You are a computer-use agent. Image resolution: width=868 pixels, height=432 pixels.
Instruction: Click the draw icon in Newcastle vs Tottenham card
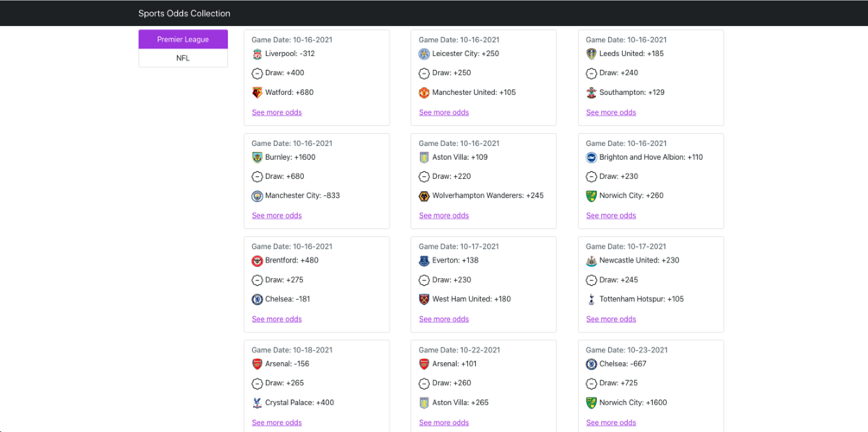(x=592, y=280)
